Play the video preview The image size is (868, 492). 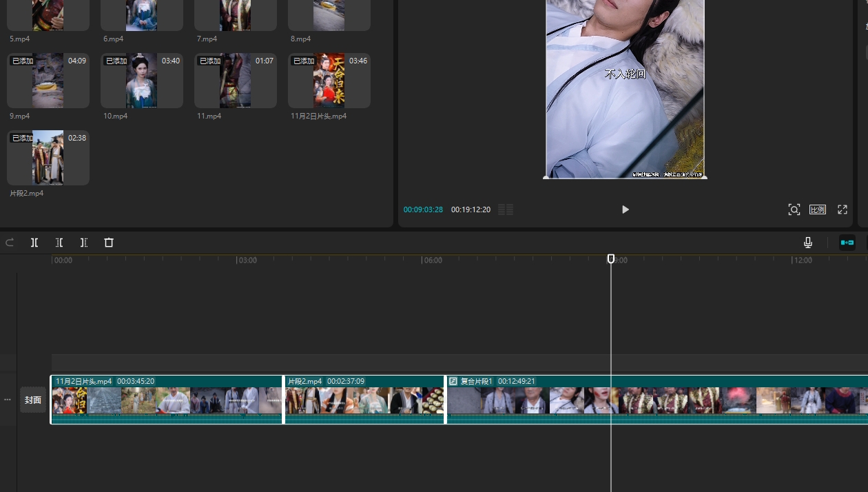pyautogui.click(x=625, y=209)
